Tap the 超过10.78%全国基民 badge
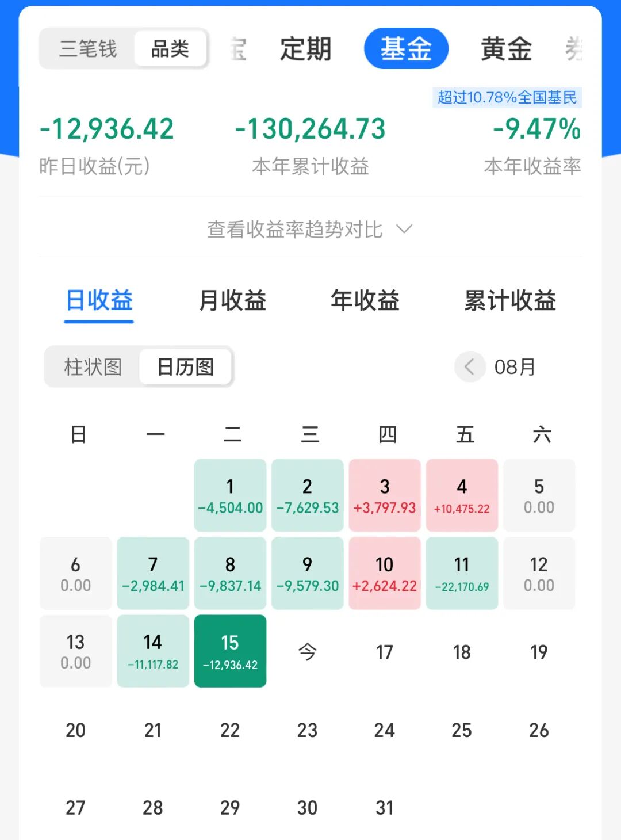 507,97
